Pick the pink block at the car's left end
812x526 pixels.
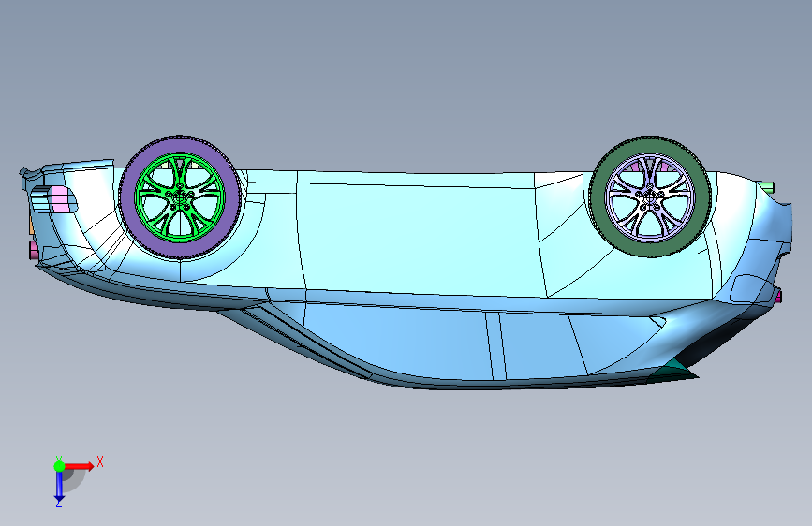point(60,199)
